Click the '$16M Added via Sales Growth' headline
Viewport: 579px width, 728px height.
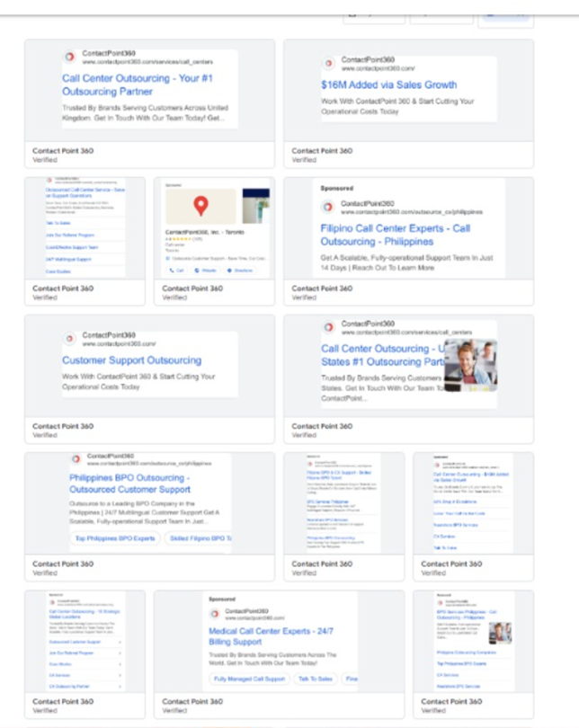click(x=388, y=84)
